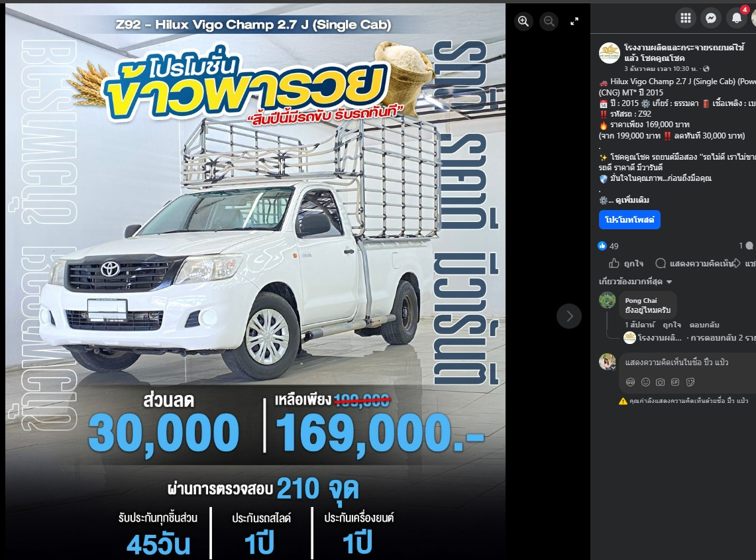Insert an emoji in the comment
The height and width of the screenshot is (560, 756).
pyautogui.click(x=645, y=382)
